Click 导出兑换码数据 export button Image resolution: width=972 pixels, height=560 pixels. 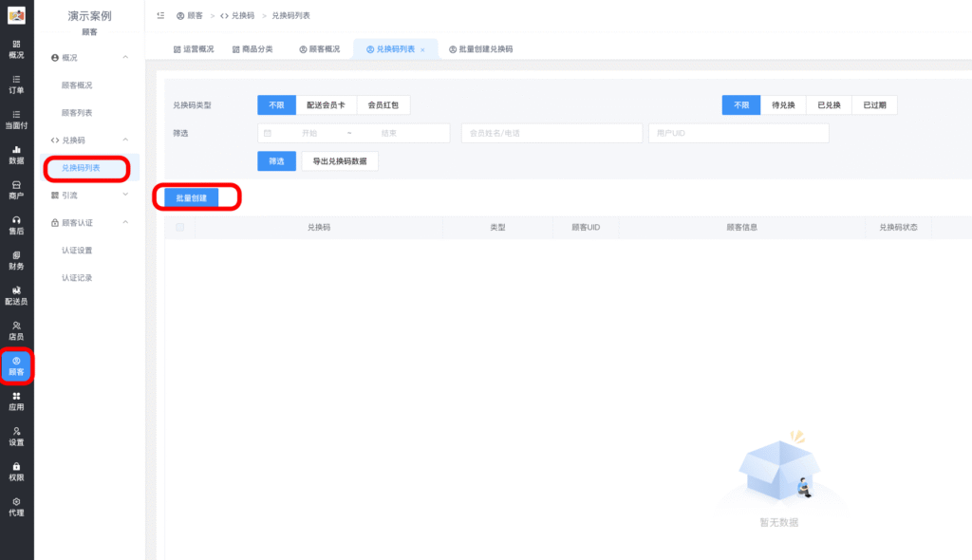pos(340,161)
